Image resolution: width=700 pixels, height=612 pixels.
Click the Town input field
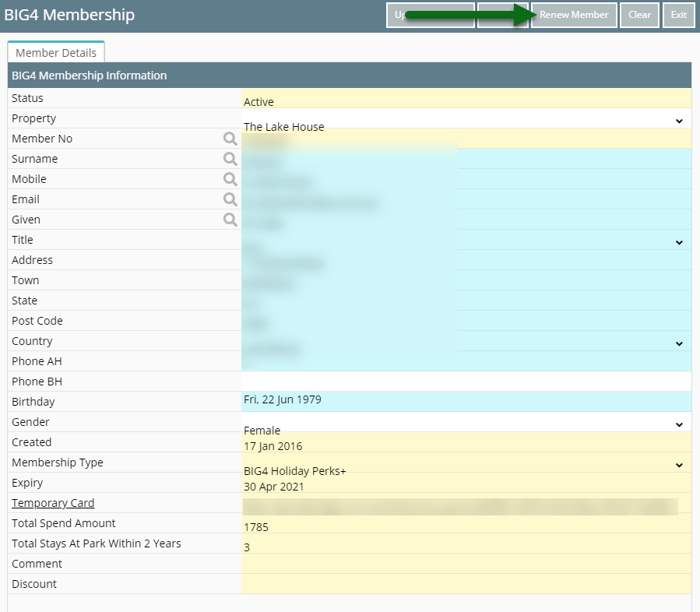click(466, 280)
